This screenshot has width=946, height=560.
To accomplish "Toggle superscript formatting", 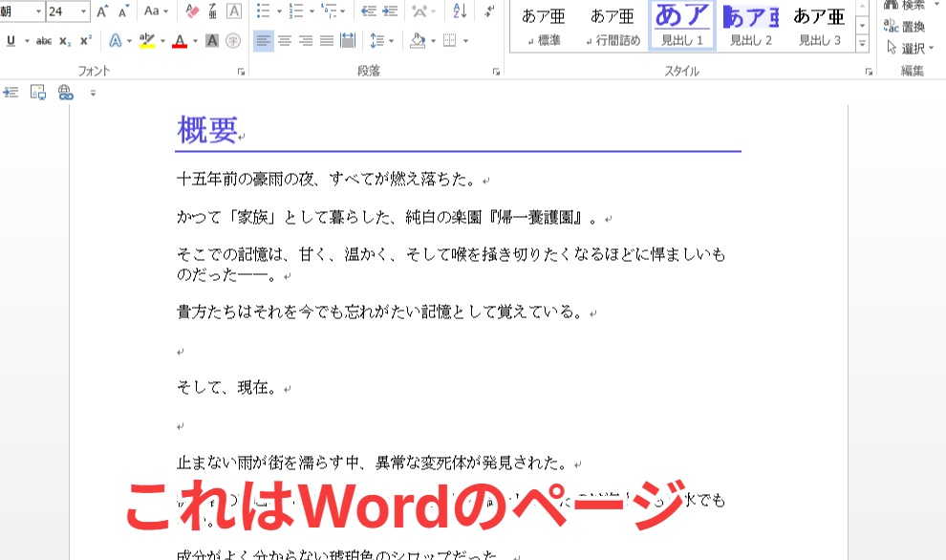I will pos(86,41).
